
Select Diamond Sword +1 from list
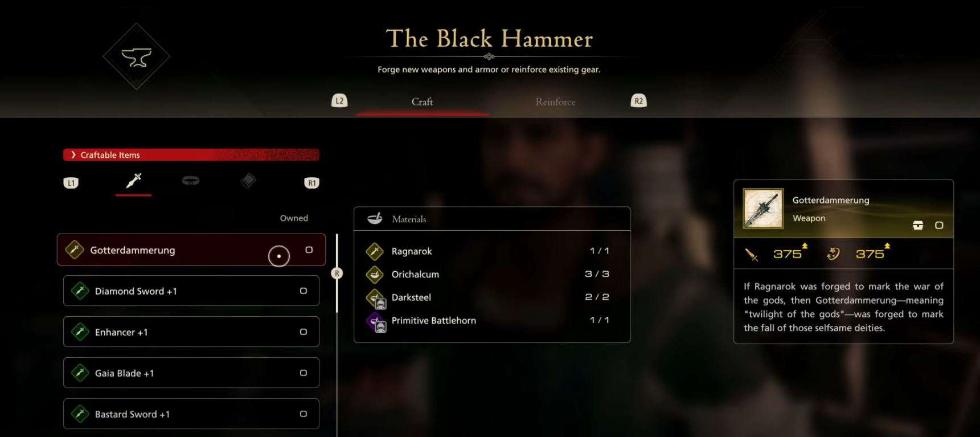191,291
